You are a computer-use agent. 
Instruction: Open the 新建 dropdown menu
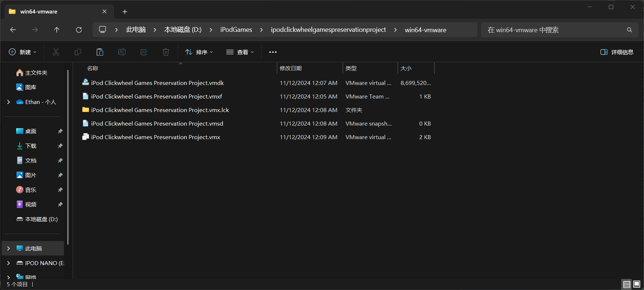[x=23, y=52]
